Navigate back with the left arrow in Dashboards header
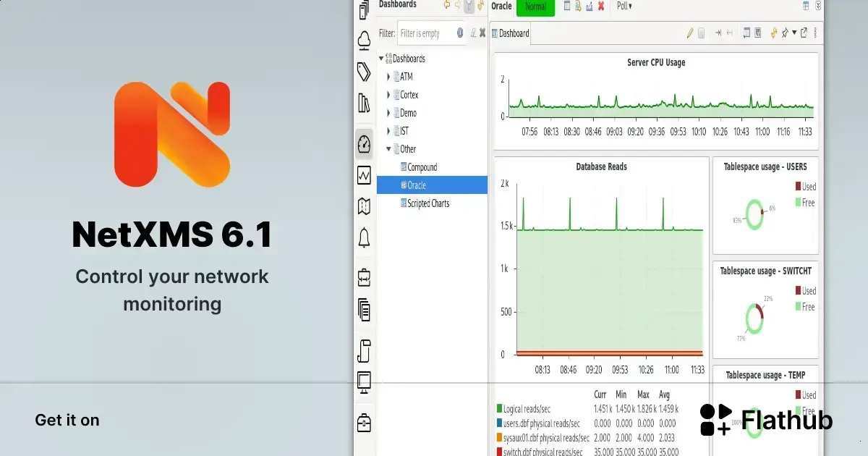This screenshot has height=456, width=868. (447, 5)
